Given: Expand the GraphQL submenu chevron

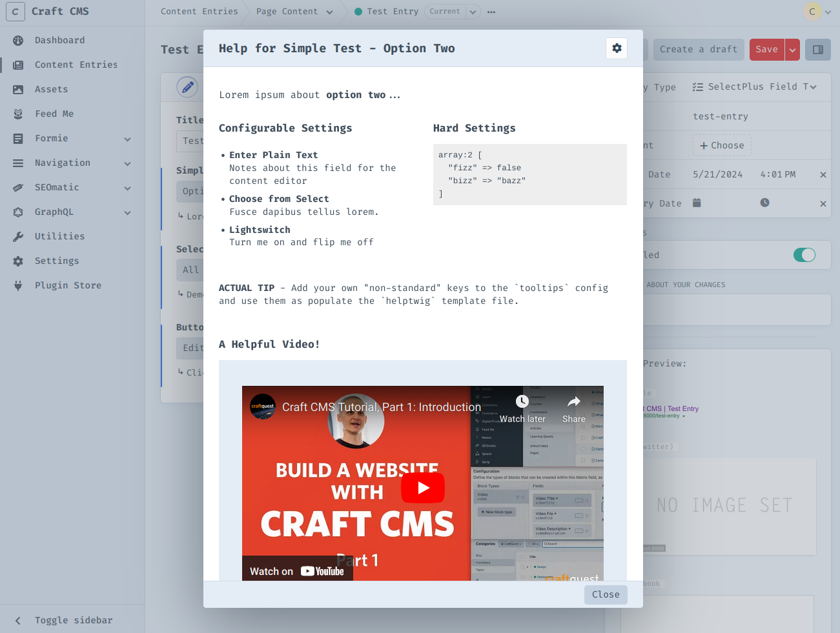Looking at the screenshot, I should [x=127, y=212].
